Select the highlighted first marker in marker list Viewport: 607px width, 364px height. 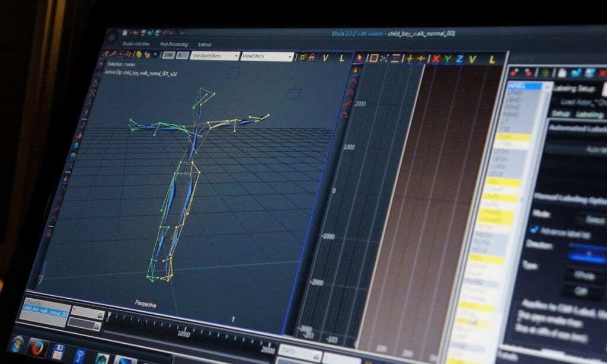(x=525, y=85)
